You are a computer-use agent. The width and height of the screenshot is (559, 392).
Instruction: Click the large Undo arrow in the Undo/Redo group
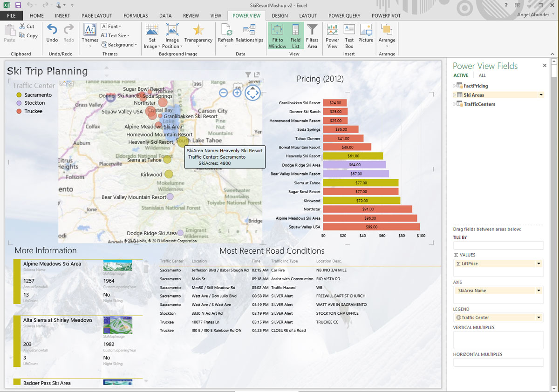click(x=52, y=33)
